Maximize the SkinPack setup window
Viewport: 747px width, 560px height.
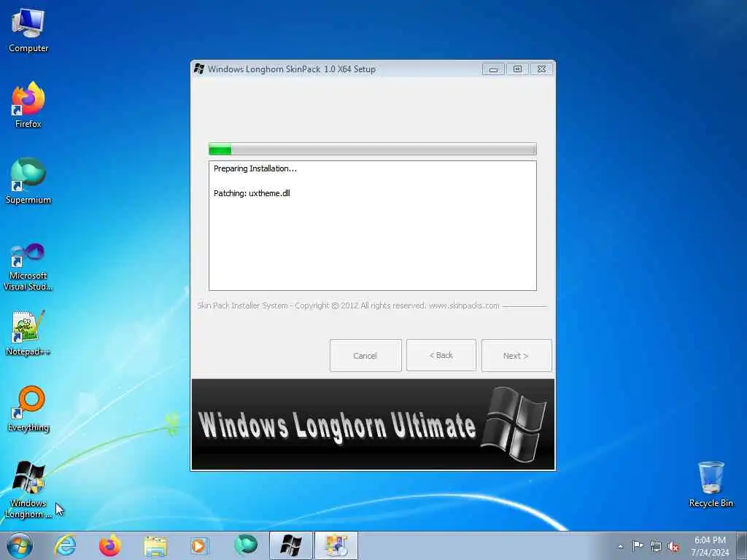point(517,69)
